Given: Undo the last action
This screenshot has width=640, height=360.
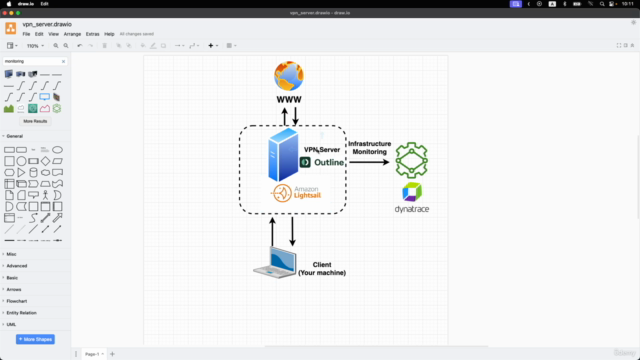Looking at the screenshot, I should tap(80, 46).
